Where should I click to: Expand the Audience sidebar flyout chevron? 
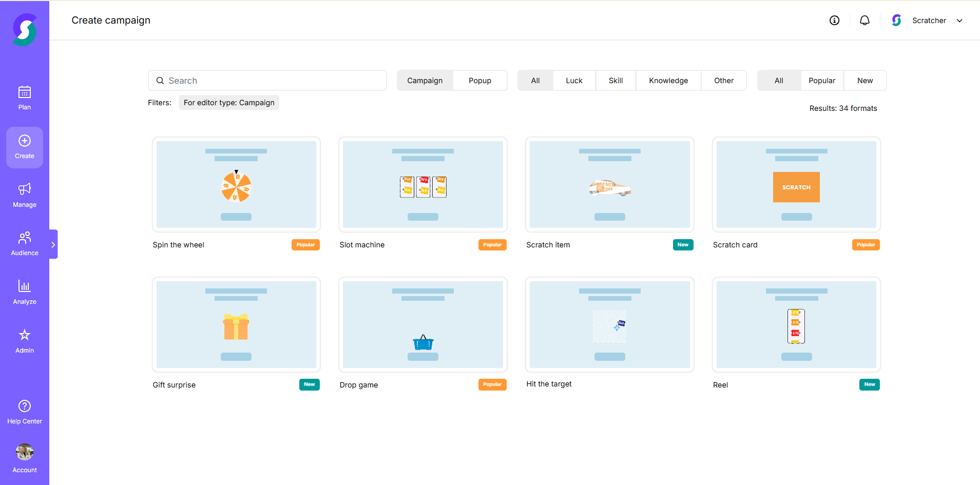[53, 244]
